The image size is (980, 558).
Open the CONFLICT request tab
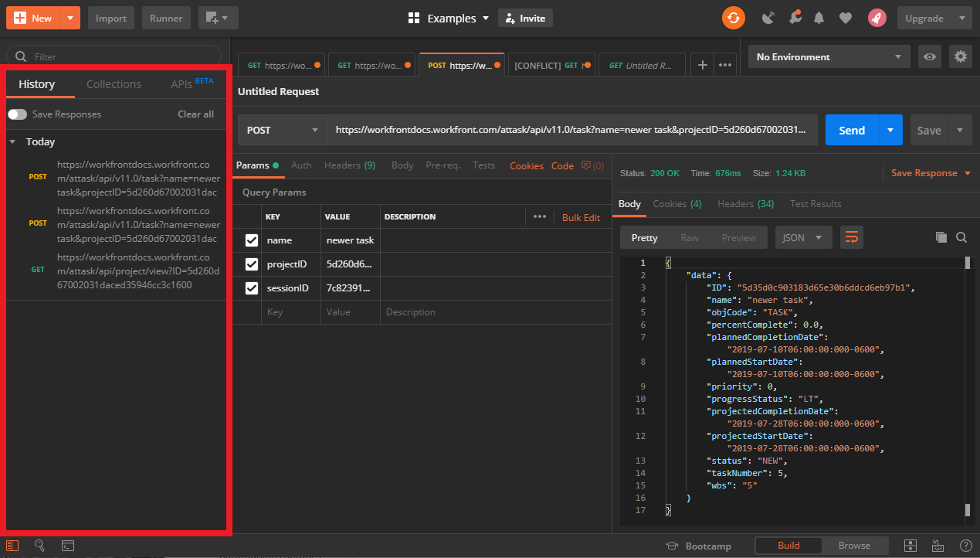tap(552, 66)
